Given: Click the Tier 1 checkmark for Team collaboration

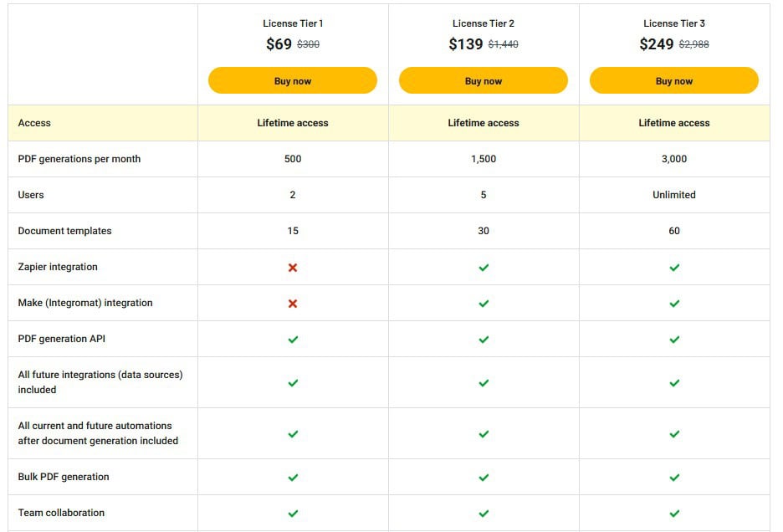Looking at the screenshot, I should coord(292,513).
